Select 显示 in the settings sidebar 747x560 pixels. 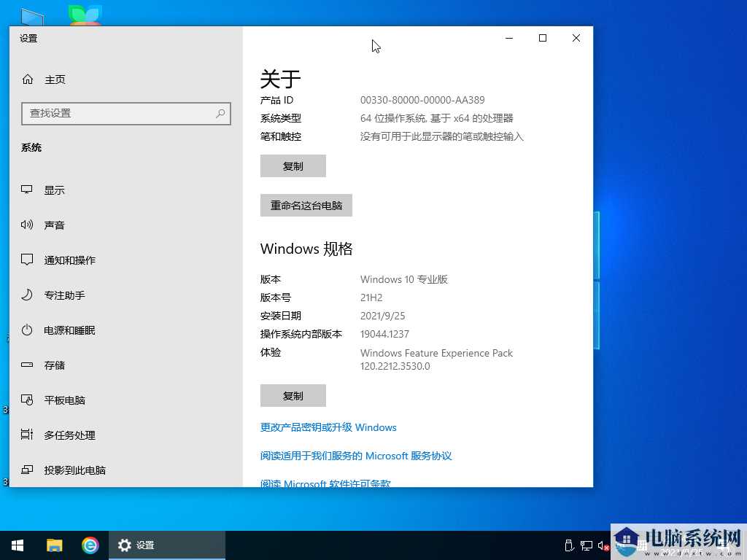tap(125, 190)
